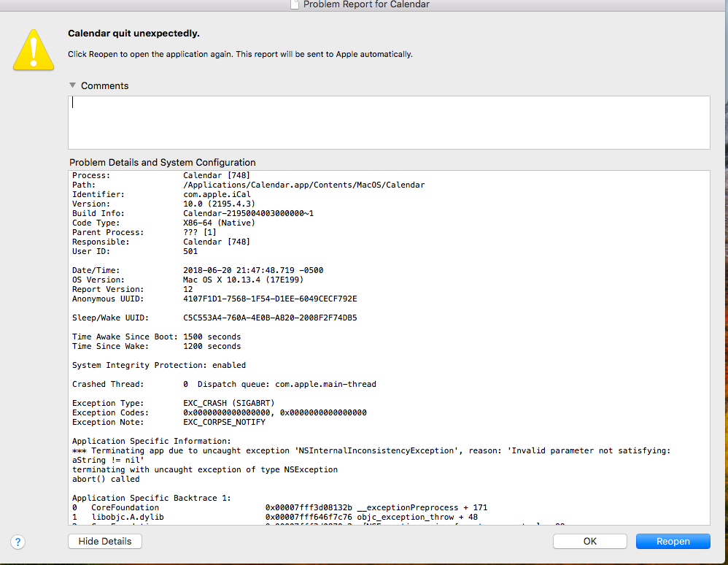Click the OS Version value Mac OS X 10.13.4
This screenshot has width=728, height=565.
[x=222, y=280]
